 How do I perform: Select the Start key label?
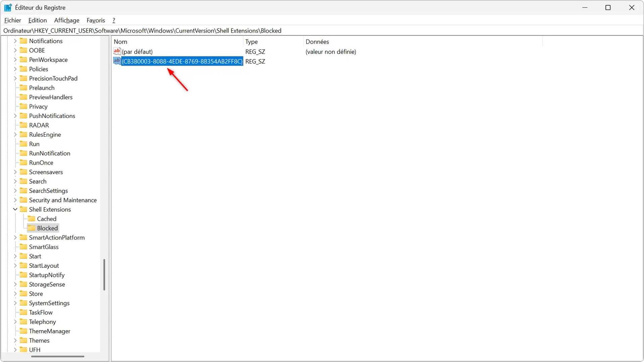[x=35, y=256]
